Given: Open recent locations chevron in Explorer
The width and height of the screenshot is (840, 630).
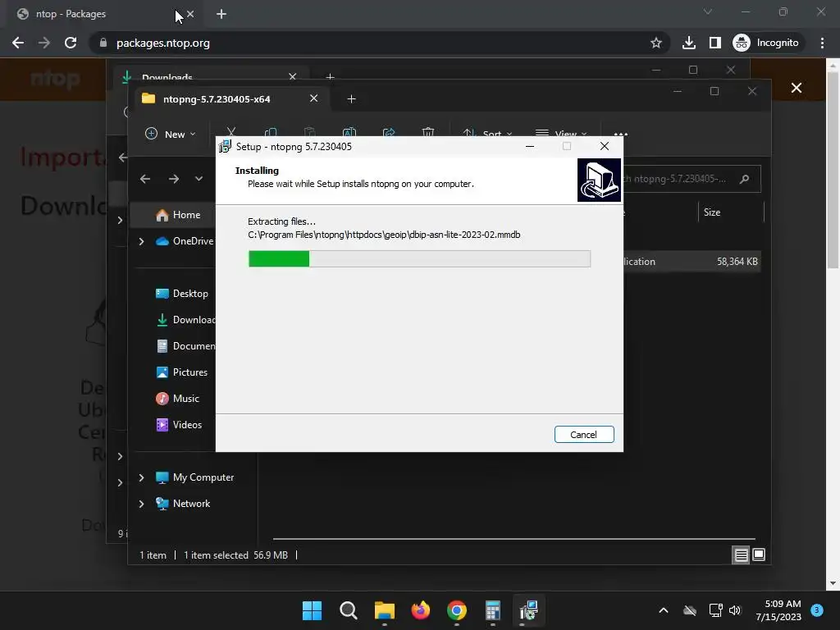Looking at the screenshot, I should click(x=199, y=179).
